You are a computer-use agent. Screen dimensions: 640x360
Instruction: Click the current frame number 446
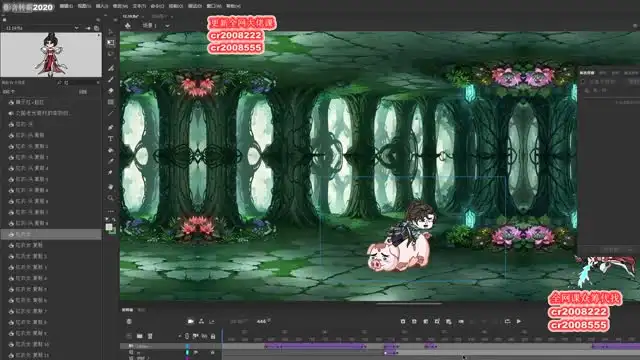(x=261, y=322)
